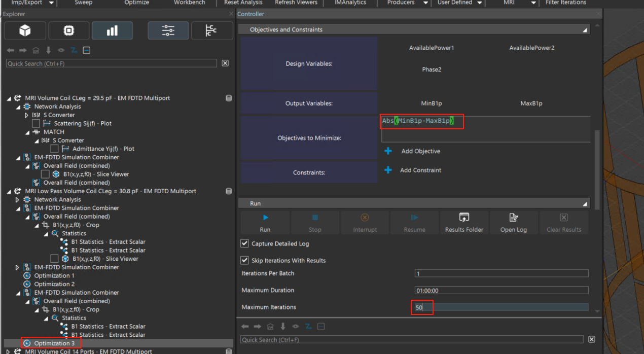Clear the Explorer quick search box
This screenshot has height=354, width=644.
pos(225,63)
